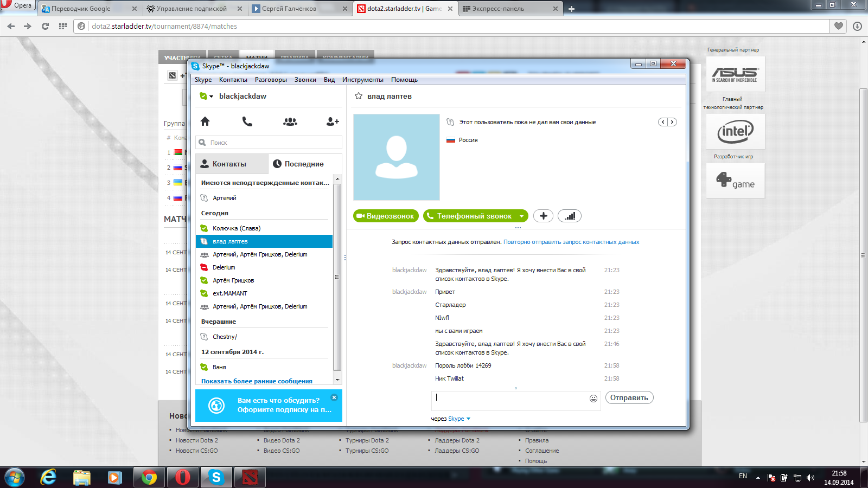Open Windows Start menu
Viewport: 868px width, 488px height.
15,477
